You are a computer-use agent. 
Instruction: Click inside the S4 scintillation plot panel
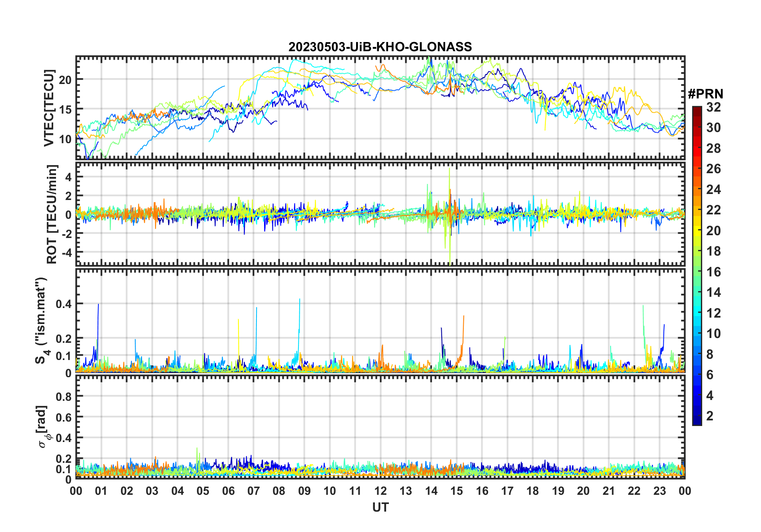click(x=380, y=320)
